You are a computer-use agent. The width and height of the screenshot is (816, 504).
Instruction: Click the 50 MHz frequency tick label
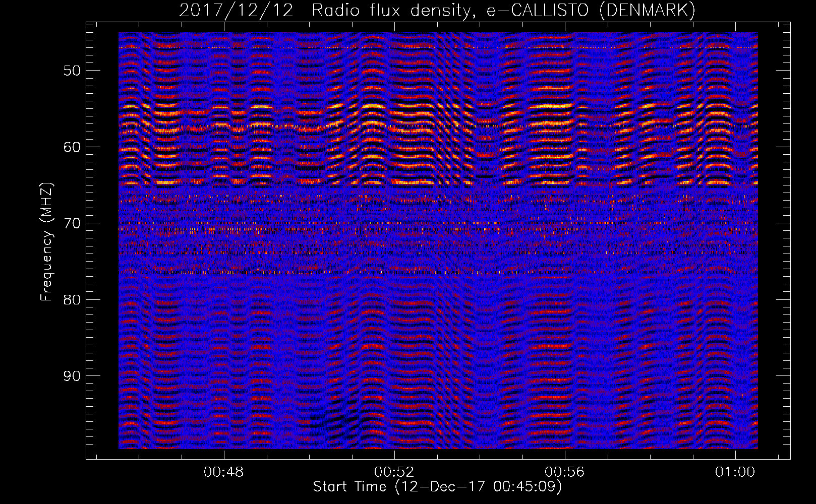tap(72, 71)
